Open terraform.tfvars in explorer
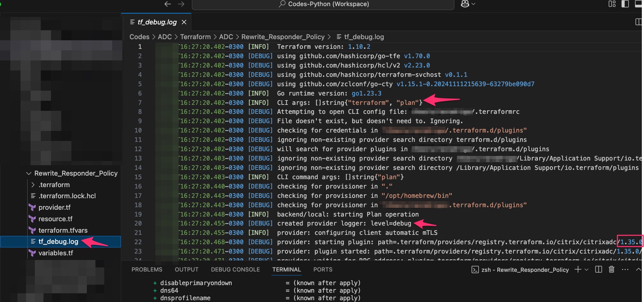Image resolution: width=644 pixels, height=302 pixels. coord(63,231)
